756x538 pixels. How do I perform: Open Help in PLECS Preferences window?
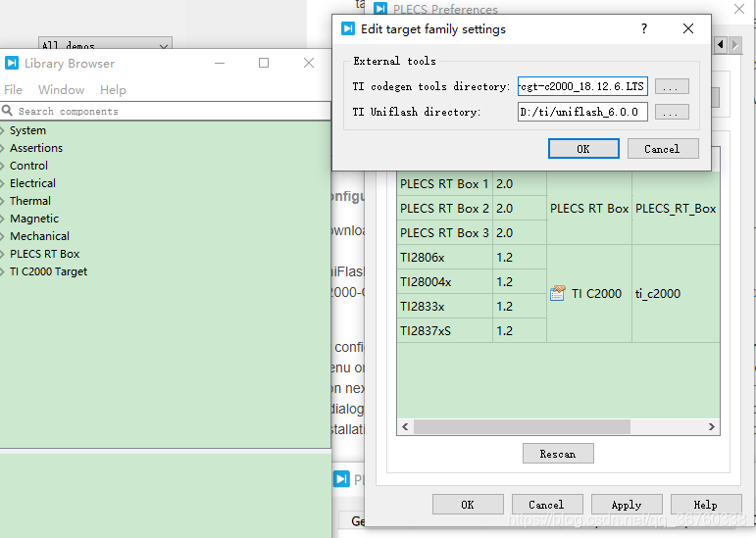(706, 505)
